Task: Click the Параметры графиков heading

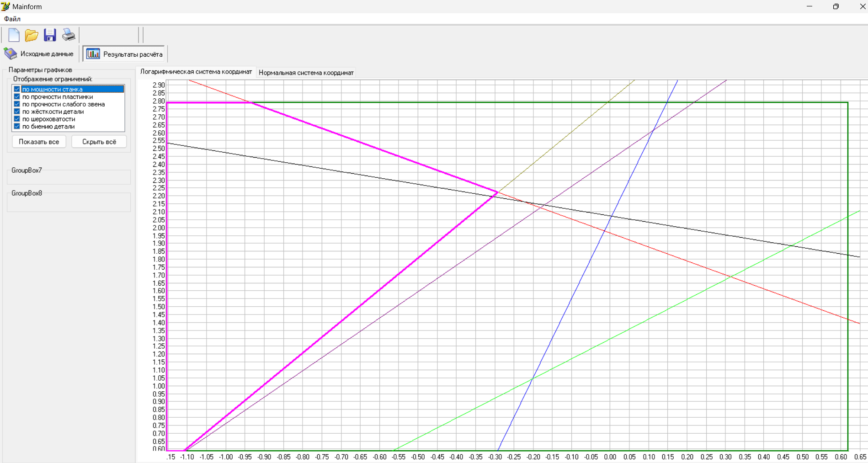Action: click(x=40, y=70)
